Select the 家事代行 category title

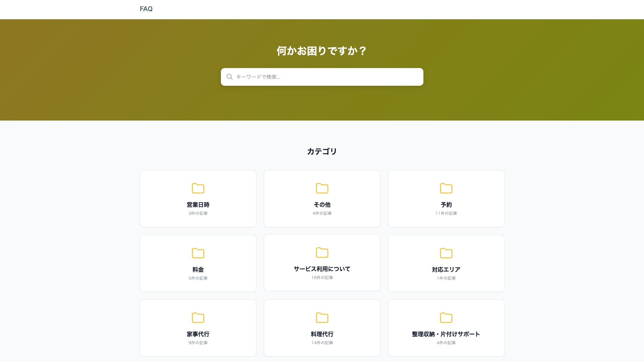[x=198, y=334]
